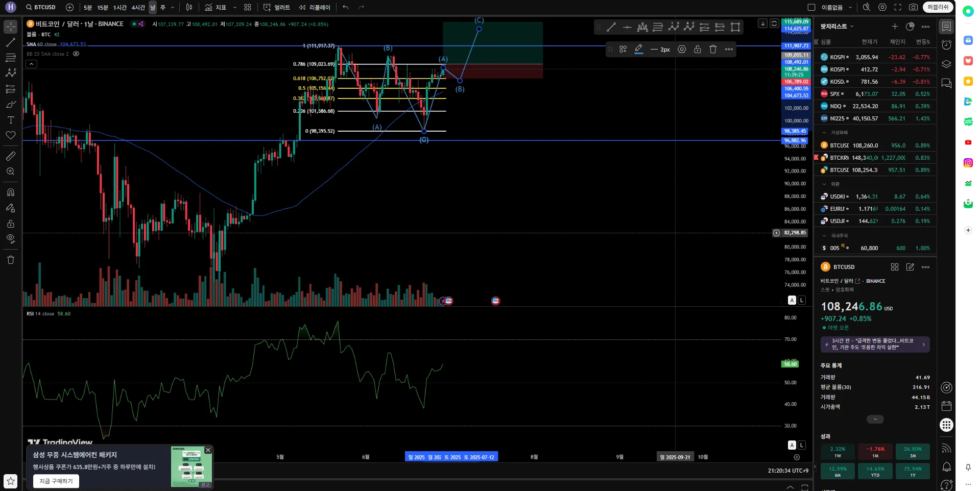Delete selected drawing from floating toolbar
Image resolution: width=980 pixels, height=491 pixels.
click(713, 50)
